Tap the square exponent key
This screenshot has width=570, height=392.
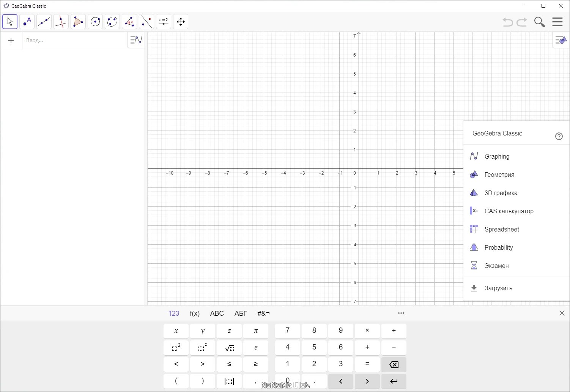coord(176,348)
